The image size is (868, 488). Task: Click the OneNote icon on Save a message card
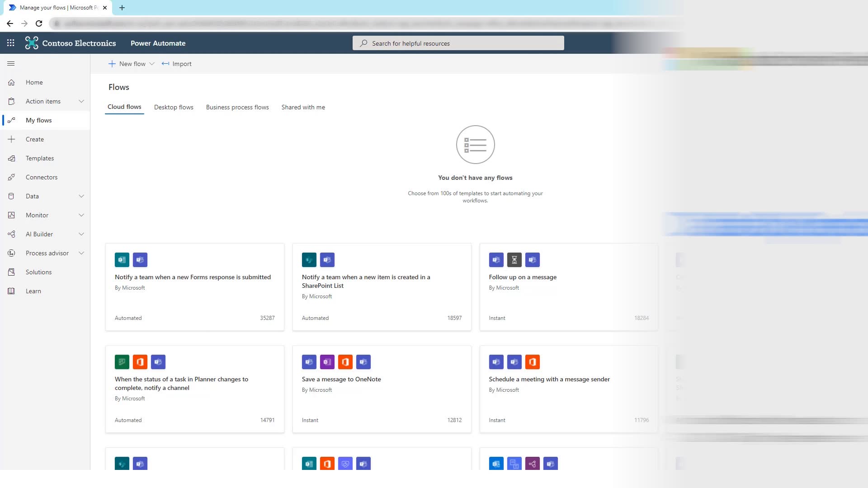point(327,362)
